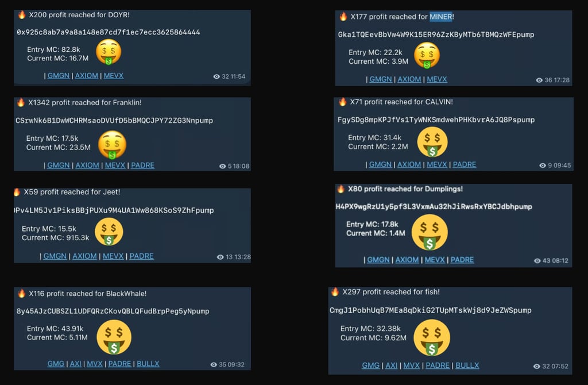
Task: Click the views eye icon on Jeet post
Action: coord(220,257)
